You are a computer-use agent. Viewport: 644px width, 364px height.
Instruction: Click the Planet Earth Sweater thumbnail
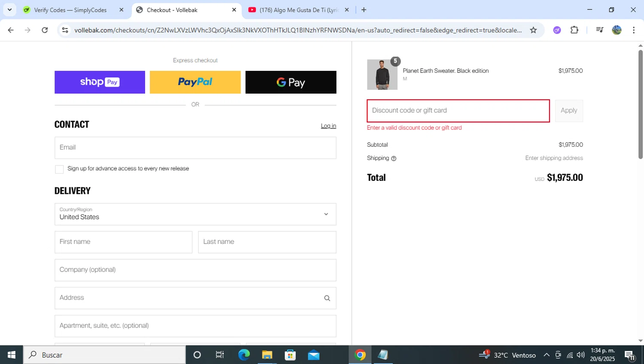(382, 75)
